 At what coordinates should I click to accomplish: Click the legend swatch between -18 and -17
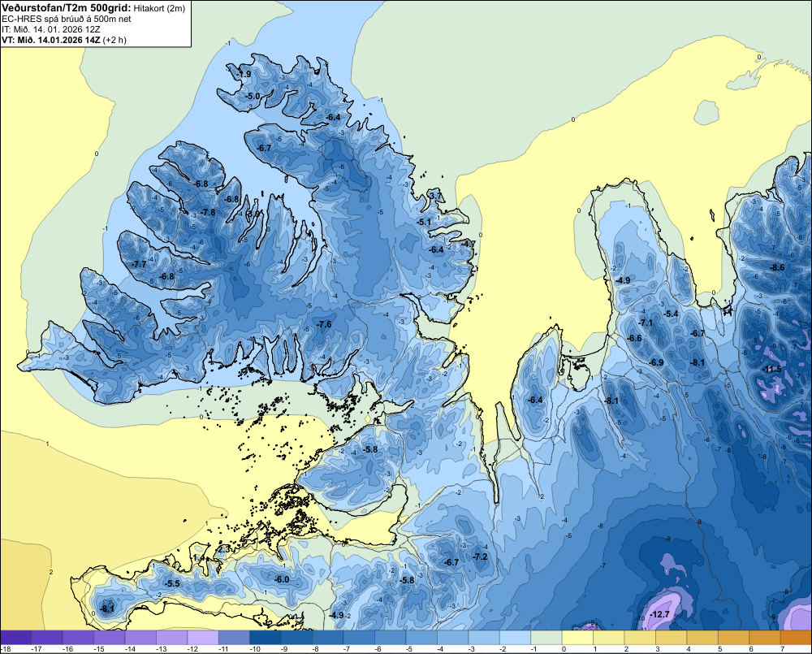coord(16,638)
